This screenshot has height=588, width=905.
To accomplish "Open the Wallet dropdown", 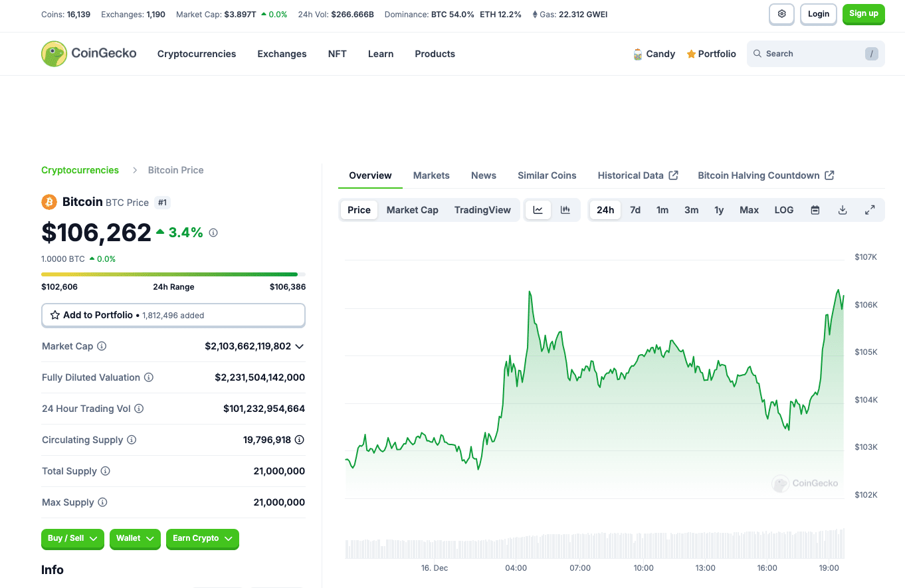I will 135,538.
